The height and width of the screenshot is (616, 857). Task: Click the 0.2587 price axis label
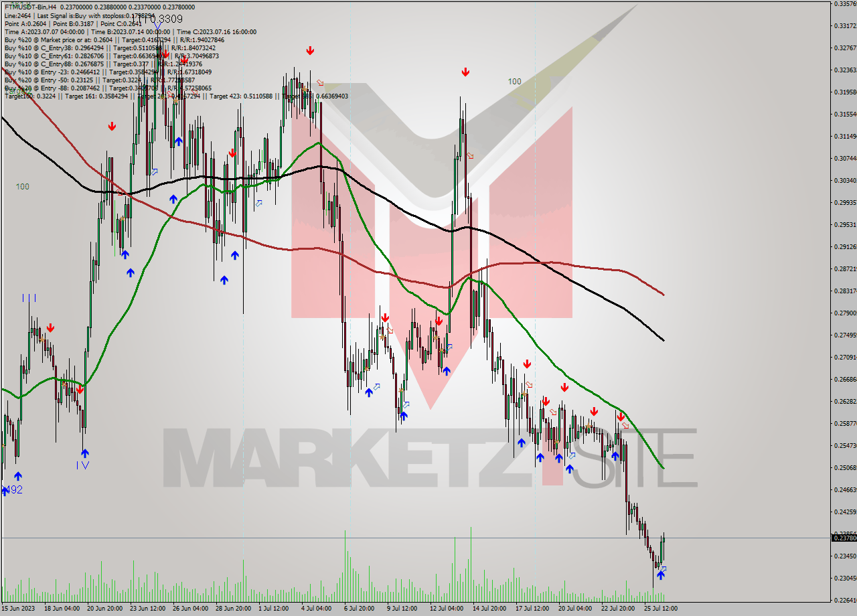[844, 423]
